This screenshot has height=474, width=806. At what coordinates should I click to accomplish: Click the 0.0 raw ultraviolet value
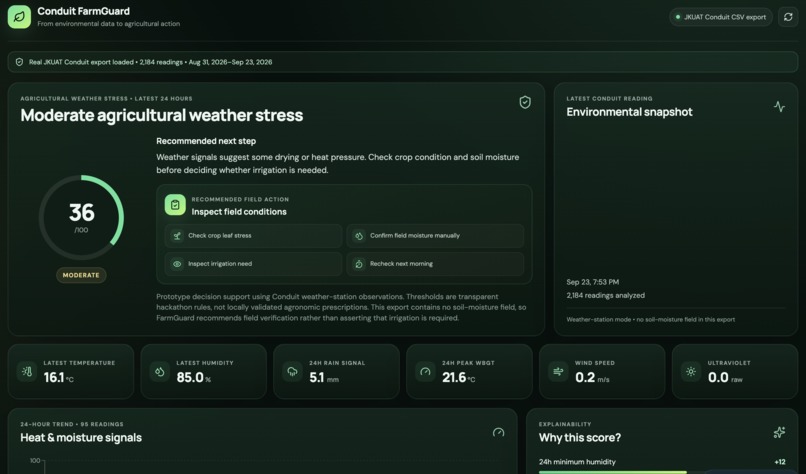point(725,378)
